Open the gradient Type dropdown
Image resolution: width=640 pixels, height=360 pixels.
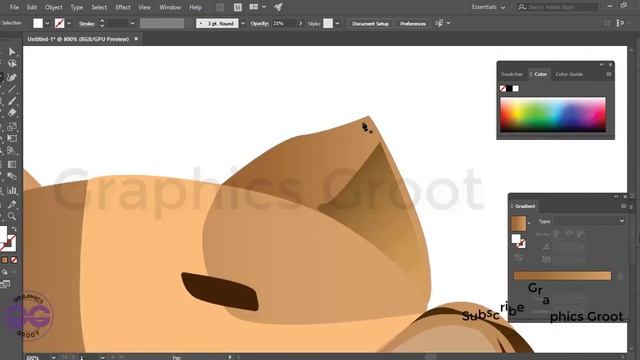589,221
